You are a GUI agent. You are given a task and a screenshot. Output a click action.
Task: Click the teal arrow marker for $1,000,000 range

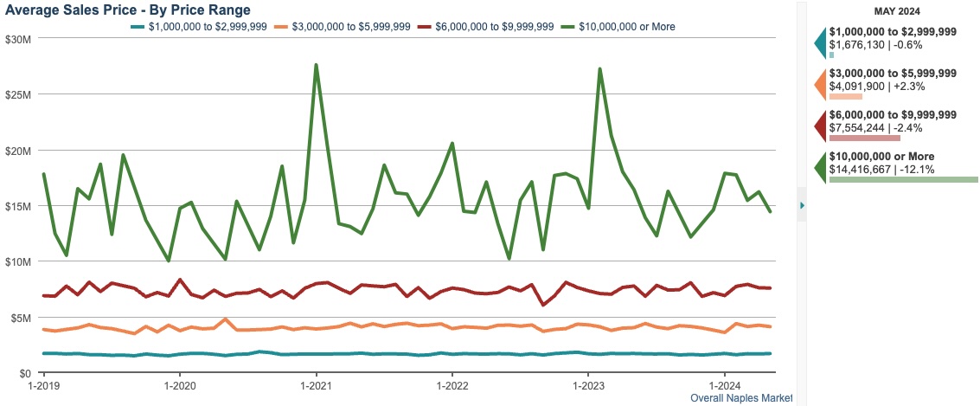(x=820, y=44)
